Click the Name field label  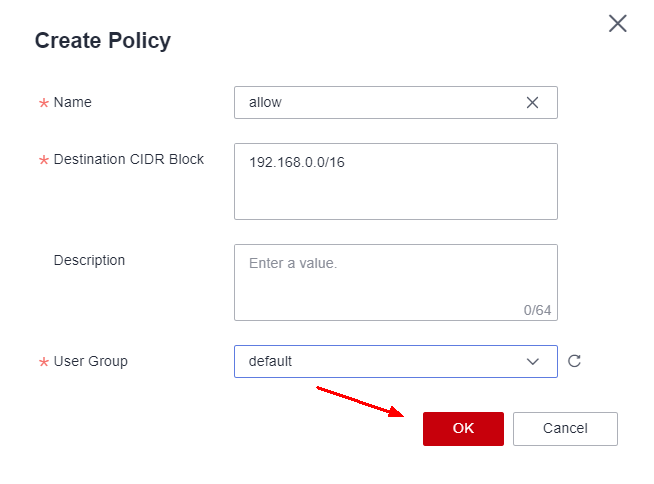[72, 102]
